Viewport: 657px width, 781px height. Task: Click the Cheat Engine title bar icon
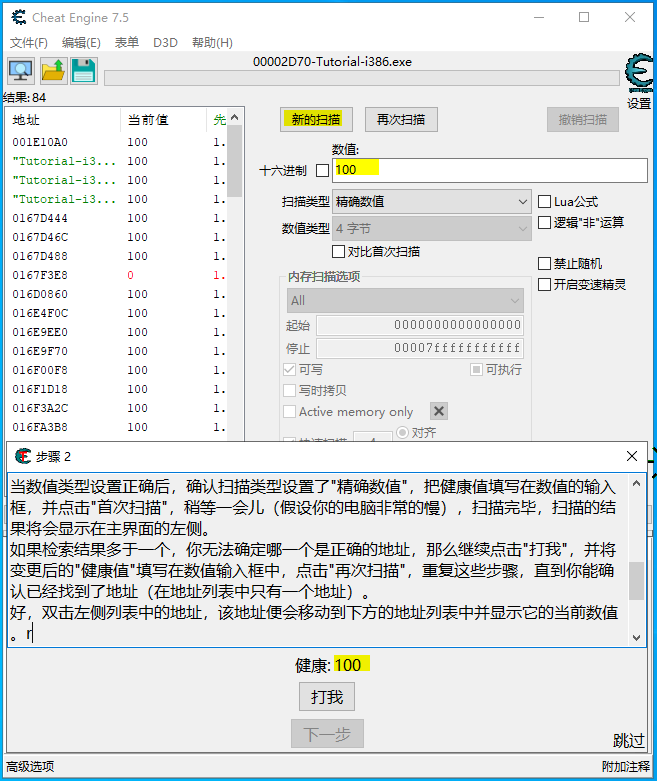click(18, 17)
